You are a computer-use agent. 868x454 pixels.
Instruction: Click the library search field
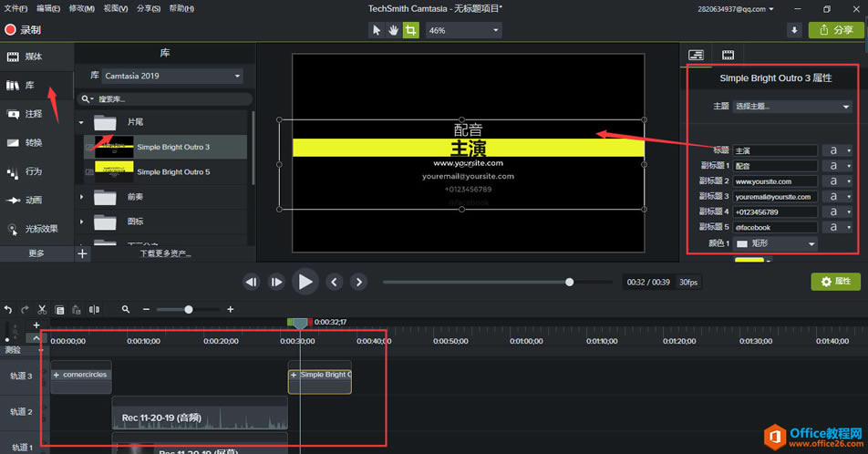(x=165, y=99)
